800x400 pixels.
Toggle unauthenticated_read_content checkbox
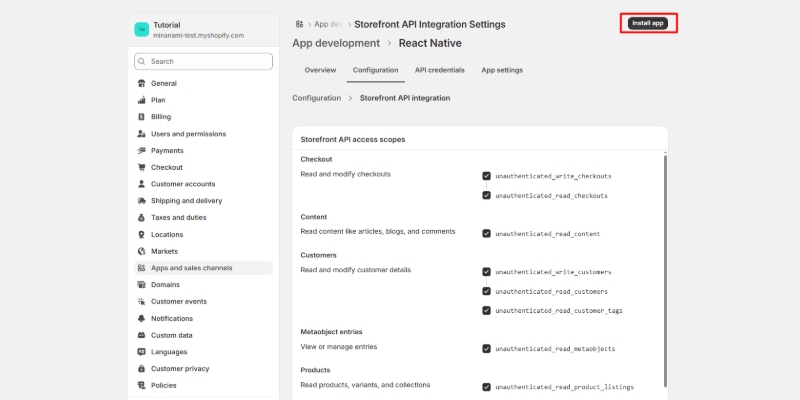[x=486, y=233]
